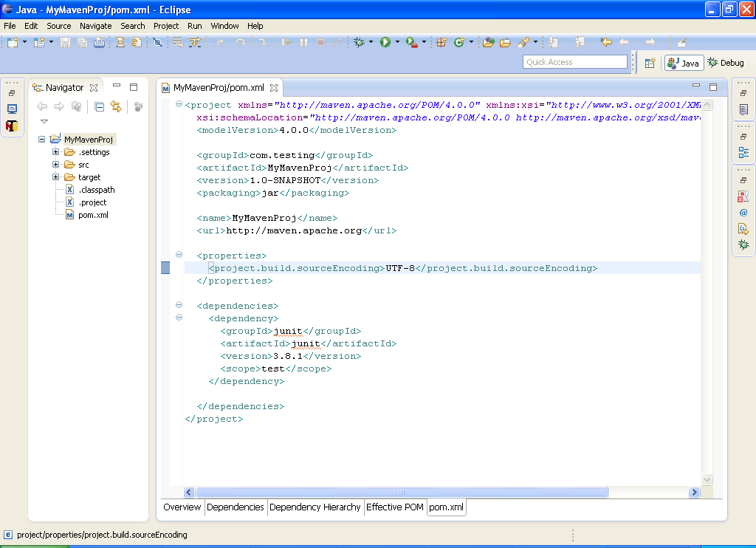
Task: Click the Save All toolbar icon
Action: (x=83, y=42)
